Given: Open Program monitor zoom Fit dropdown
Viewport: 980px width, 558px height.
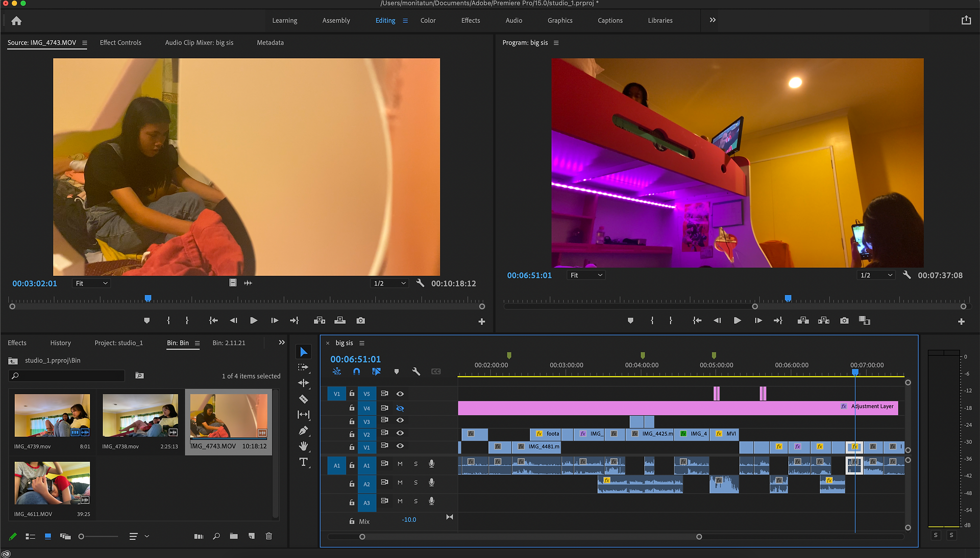Looking at the screenshot, I should coord(586,275).
